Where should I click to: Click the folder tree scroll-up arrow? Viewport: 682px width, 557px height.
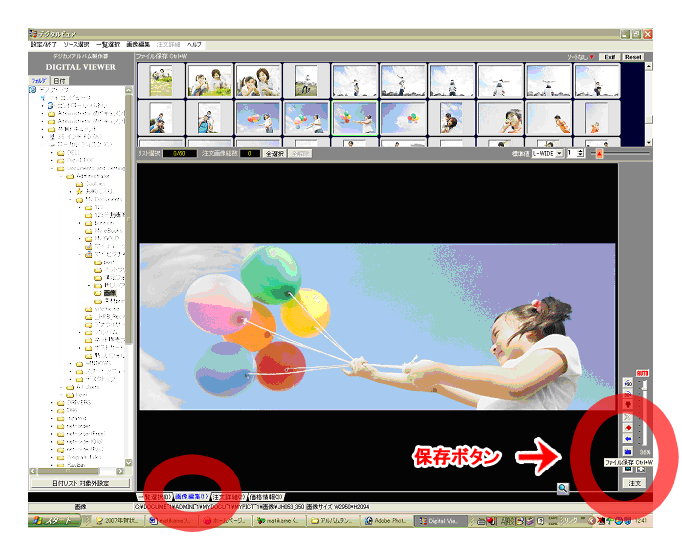pos(128,90)
